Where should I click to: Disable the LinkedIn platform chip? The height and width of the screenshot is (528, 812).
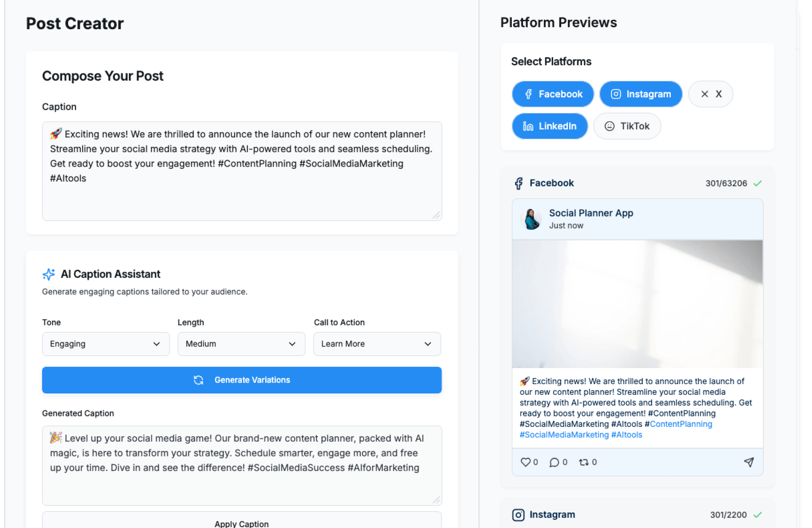[549, 126]
